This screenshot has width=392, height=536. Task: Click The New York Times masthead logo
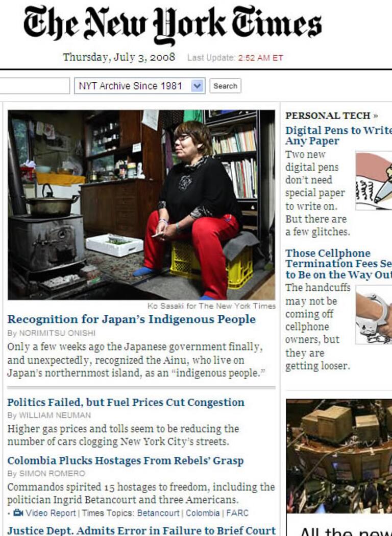pyautogui.click(x=173, y=24)
